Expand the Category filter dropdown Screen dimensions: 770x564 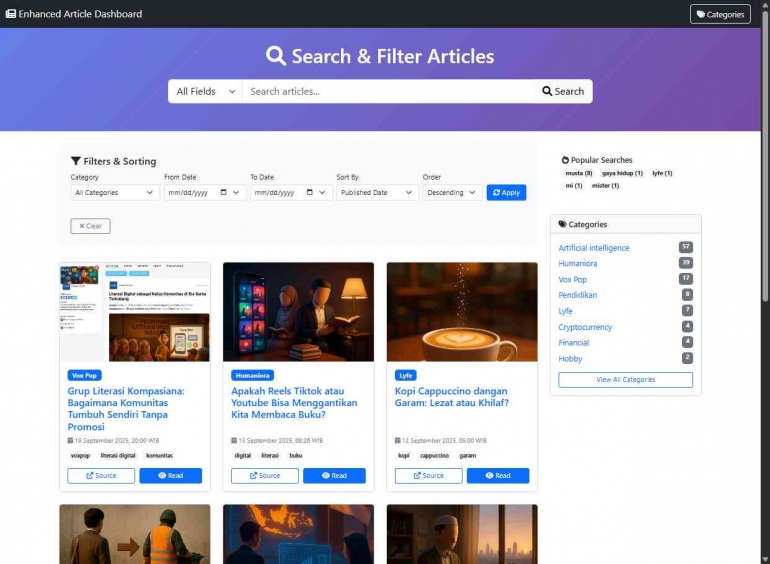click(114, 193)
